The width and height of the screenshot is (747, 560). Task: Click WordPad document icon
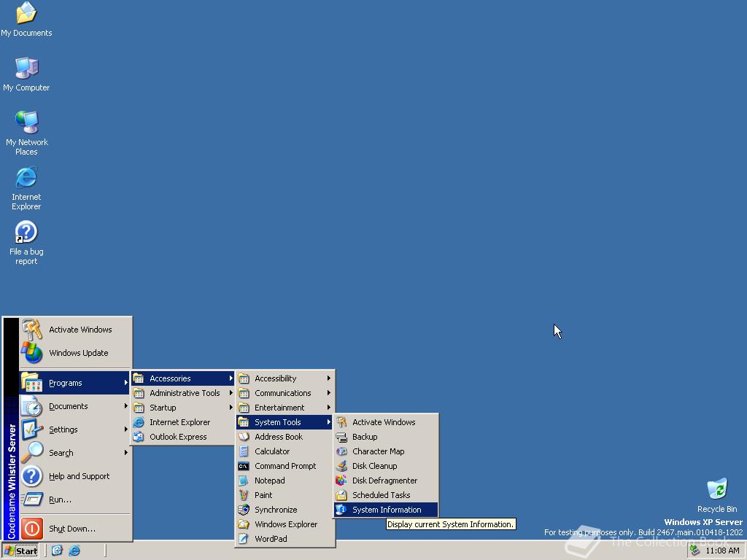coord(244,539)
